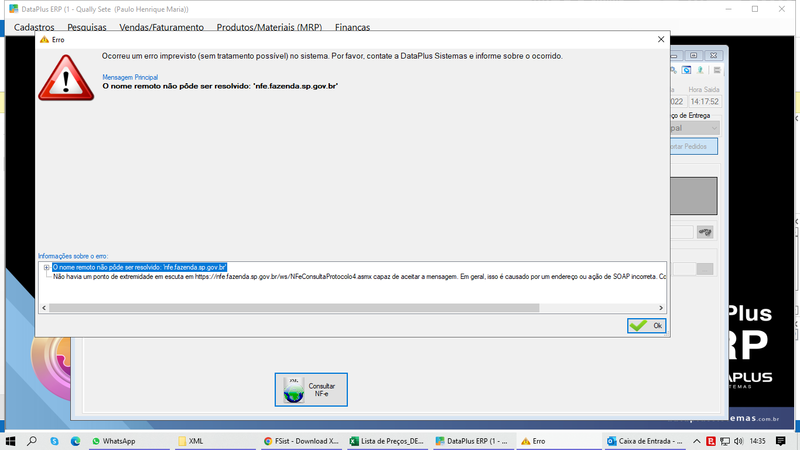Close the inner background window

713,55
